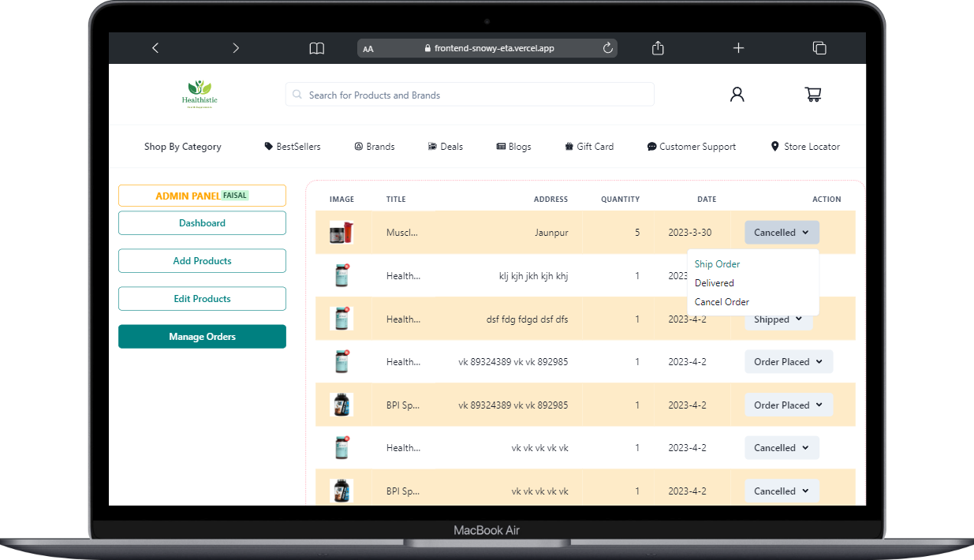Click the Muscl... product title
Screen dimensions: 974x560
click(402, 233)
